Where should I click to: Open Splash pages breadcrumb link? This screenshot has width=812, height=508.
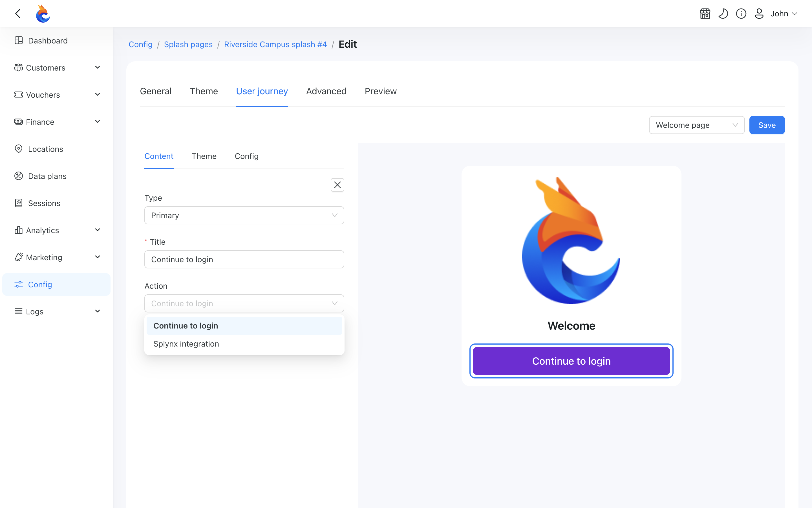tap(188, 44)
